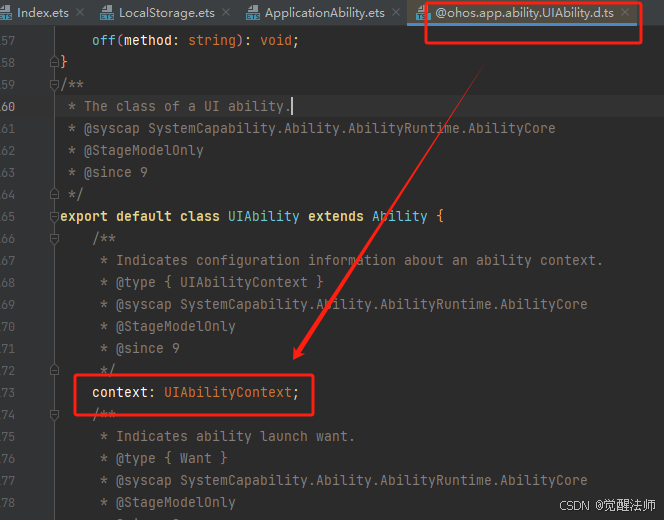Click the '@syscap' line on line 61
664x520 pixels.
click(x=319, y=128)
